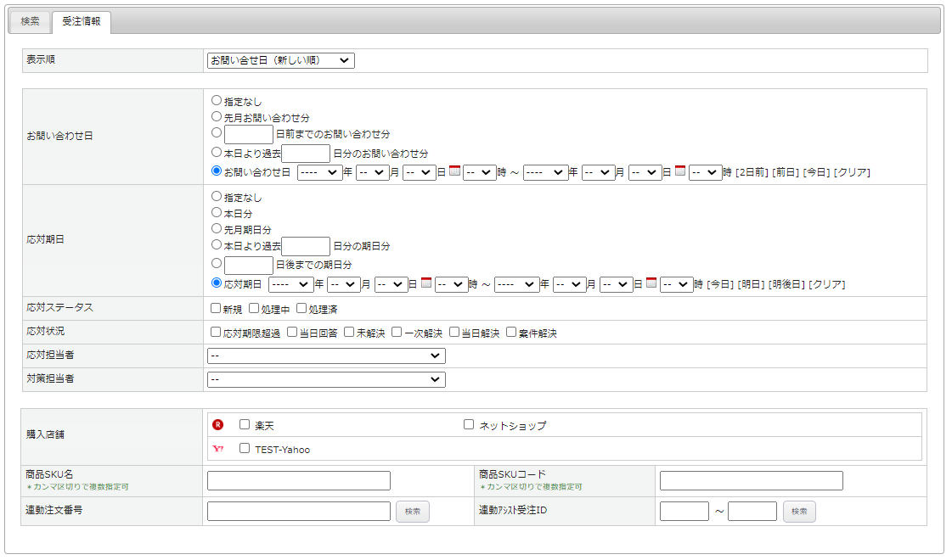952x560 pixels.
Task: Tick the 応対期限超過 status checkbox
Action: click(x=216, y=333)
